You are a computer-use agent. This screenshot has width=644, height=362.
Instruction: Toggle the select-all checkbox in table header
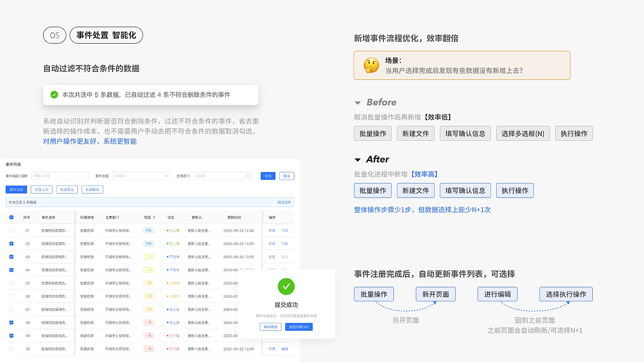(12, 218)
